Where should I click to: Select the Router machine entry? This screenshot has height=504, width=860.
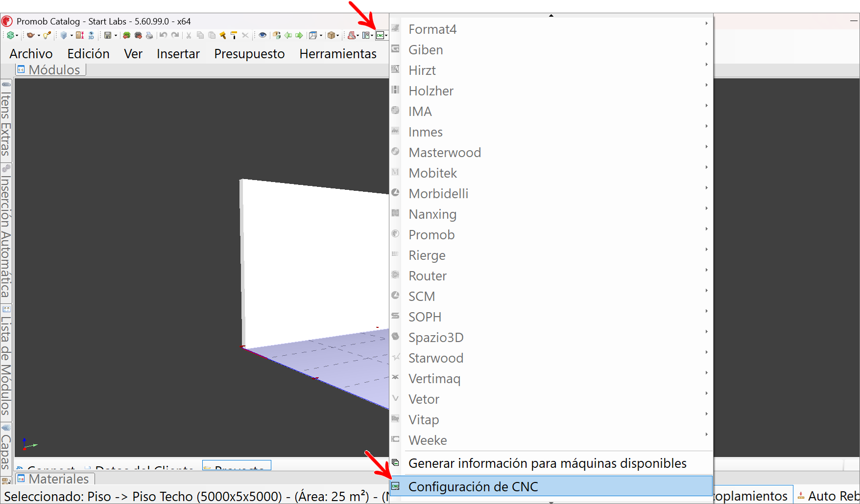[551, 276]
